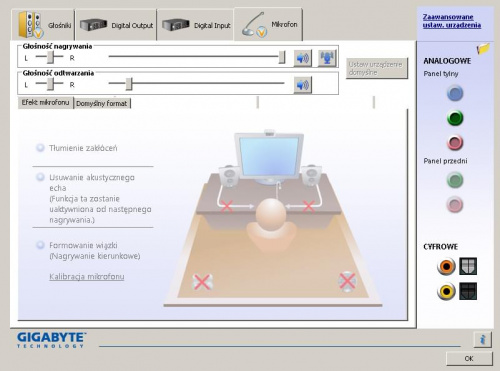Open connector settings folder icon
Viewport: 500px width, 371px height.
[483, 49]
